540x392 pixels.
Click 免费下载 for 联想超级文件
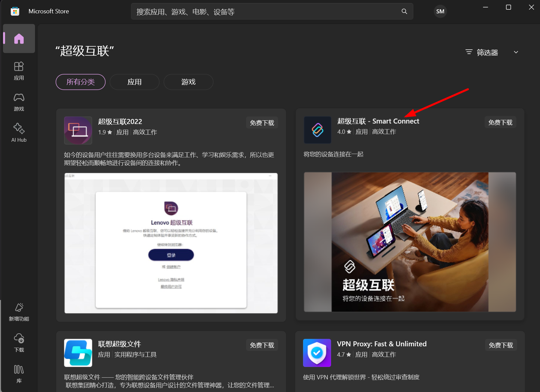click(262, 345)
